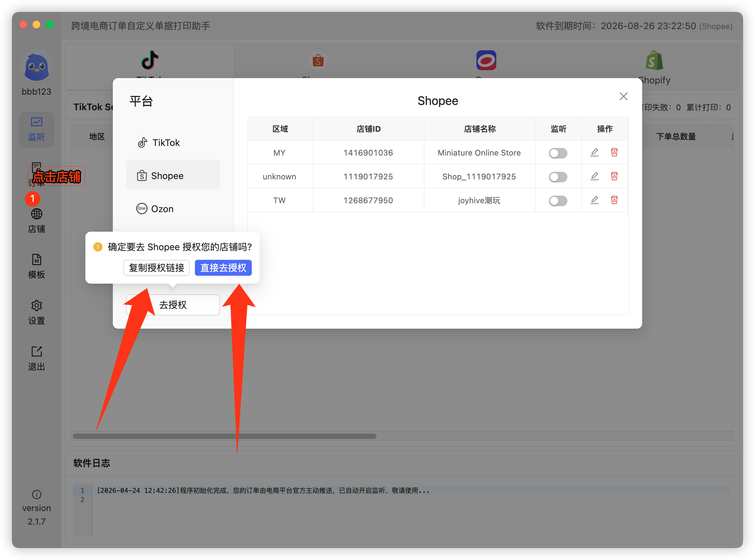Click the 店铺ID column header
Screen dimensions: 755x560
click(x=368, y=129)
